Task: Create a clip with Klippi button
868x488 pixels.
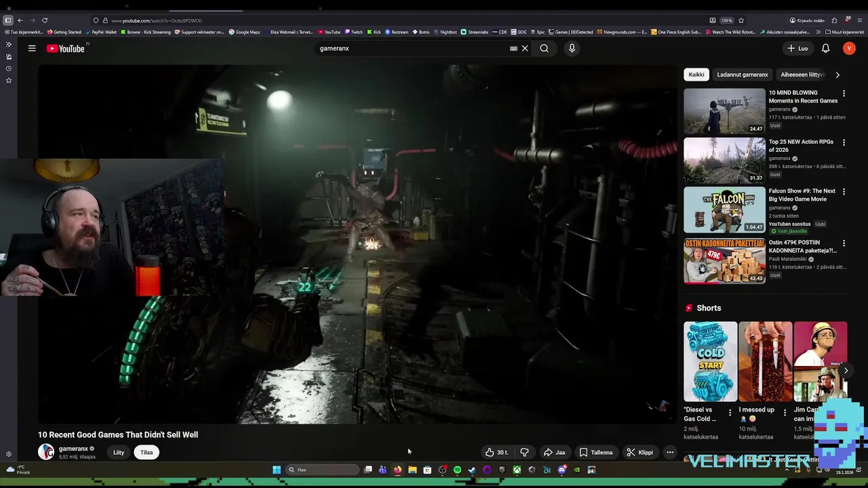Action: (639, 452)
